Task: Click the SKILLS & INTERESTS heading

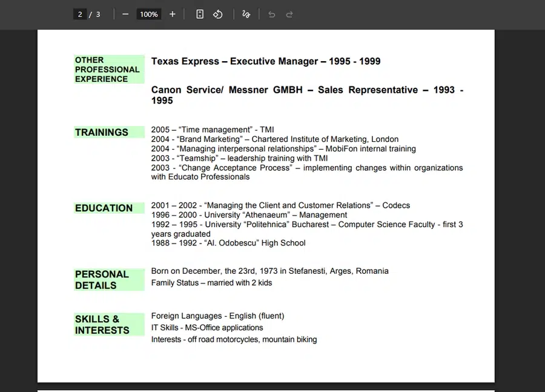Action: [102, 324]
